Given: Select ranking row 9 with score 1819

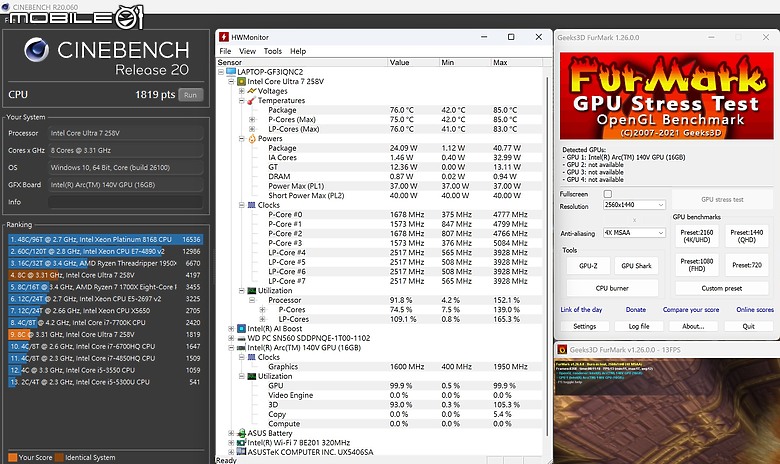Looking at the screenshot, I should tap(105, 334).
